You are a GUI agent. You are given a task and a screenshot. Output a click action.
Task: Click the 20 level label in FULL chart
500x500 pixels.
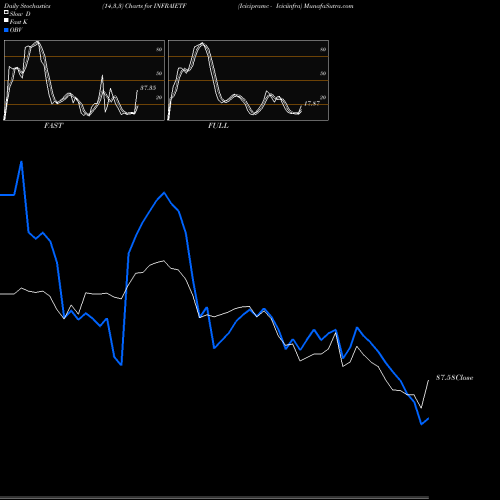pos(323,97)
